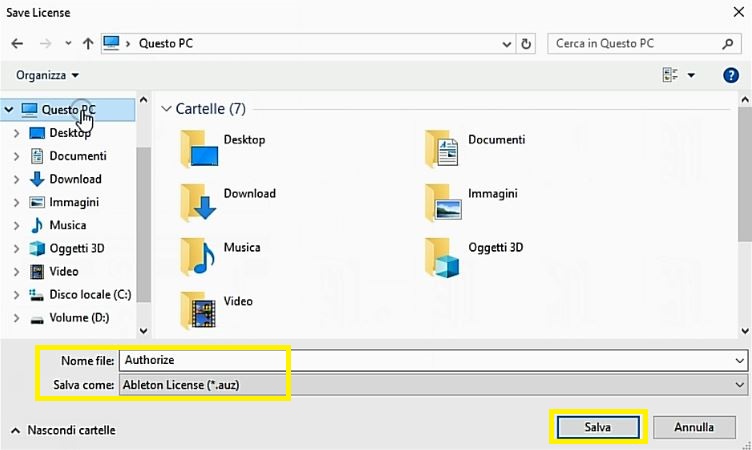Image resolution: width=752 pixels, height=450 pixels.
Task: Open the Salva come file type dropdown
Action: (x=433, y=385)
